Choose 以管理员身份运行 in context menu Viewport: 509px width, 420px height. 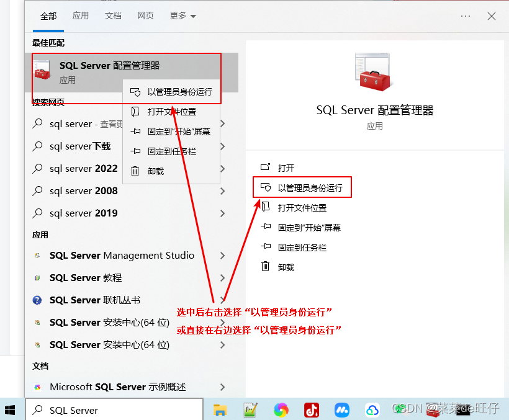tap(171, 92)
